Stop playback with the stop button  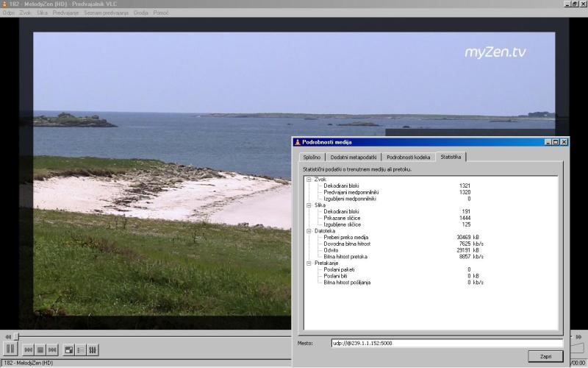tap(41, 350)
